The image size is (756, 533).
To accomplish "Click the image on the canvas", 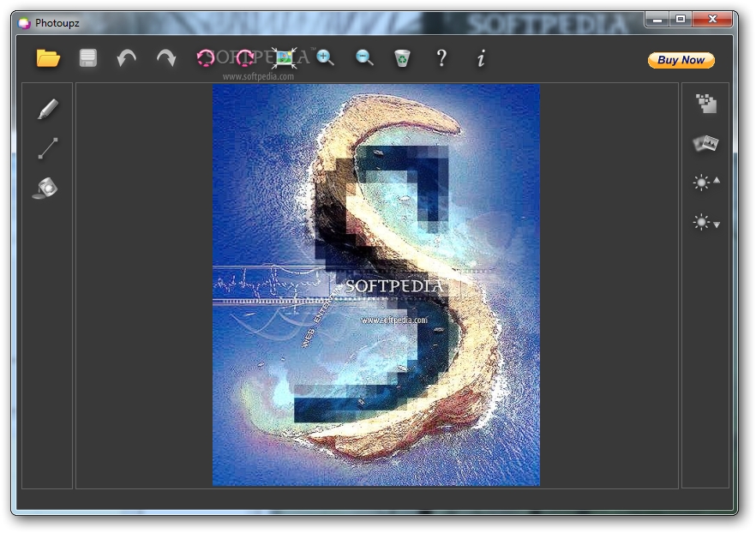I will click(376, 284).
